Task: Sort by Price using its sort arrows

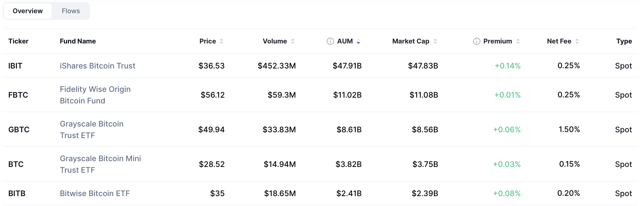Action: (221, 41)
